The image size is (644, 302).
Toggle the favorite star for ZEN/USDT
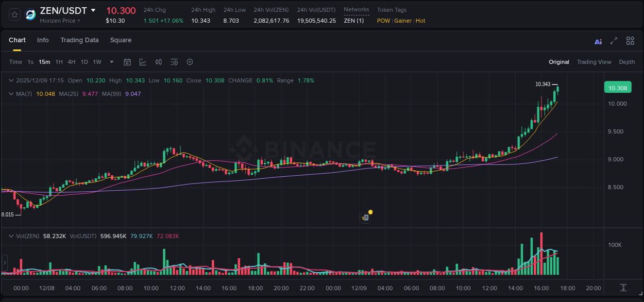(14, 14)
